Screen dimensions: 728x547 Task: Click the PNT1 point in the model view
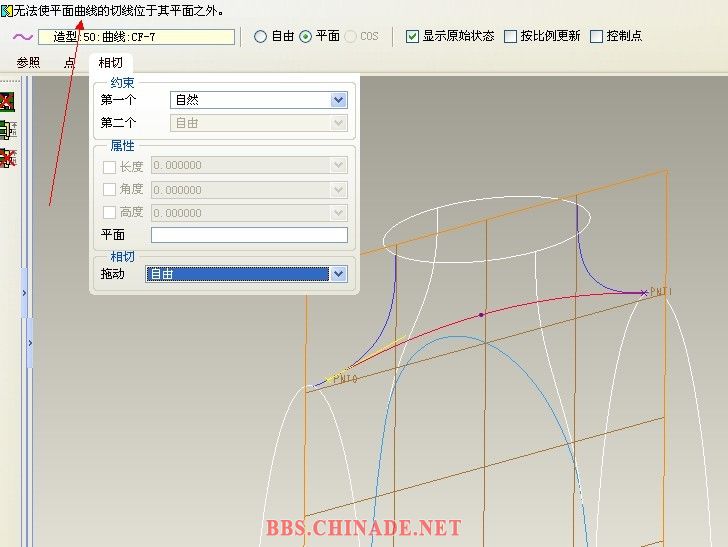pos(645,293)
